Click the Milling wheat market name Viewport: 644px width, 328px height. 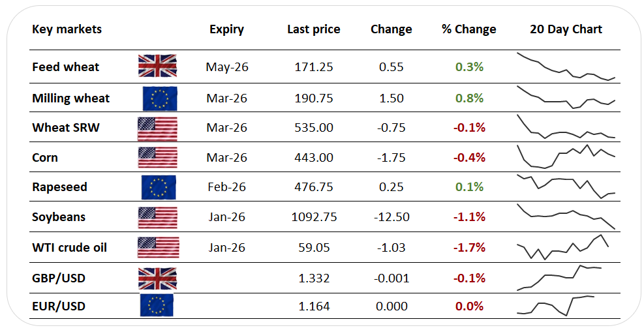point(71,98)
